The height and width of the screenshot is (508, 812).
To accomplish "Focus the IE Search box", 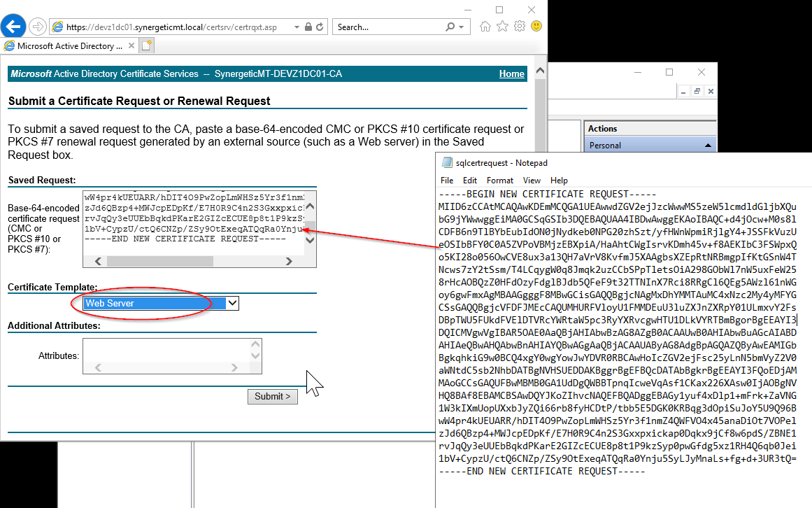I will click(388, 27).
